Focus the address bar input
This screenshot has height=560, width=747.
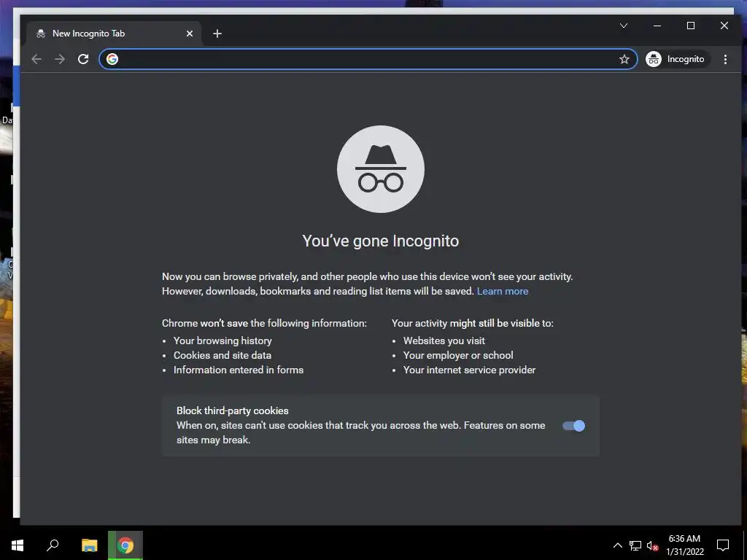pos(368,59)
